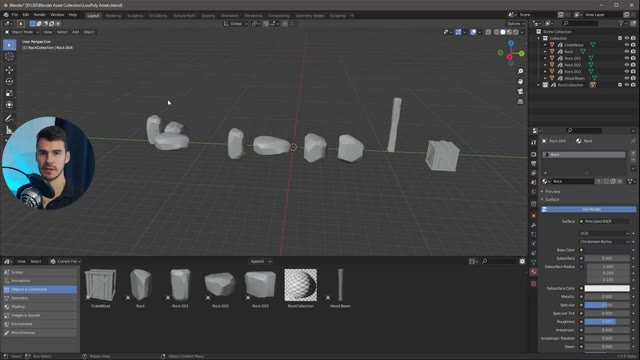Hide CrateWood in the outliner

tap(627, 45)
